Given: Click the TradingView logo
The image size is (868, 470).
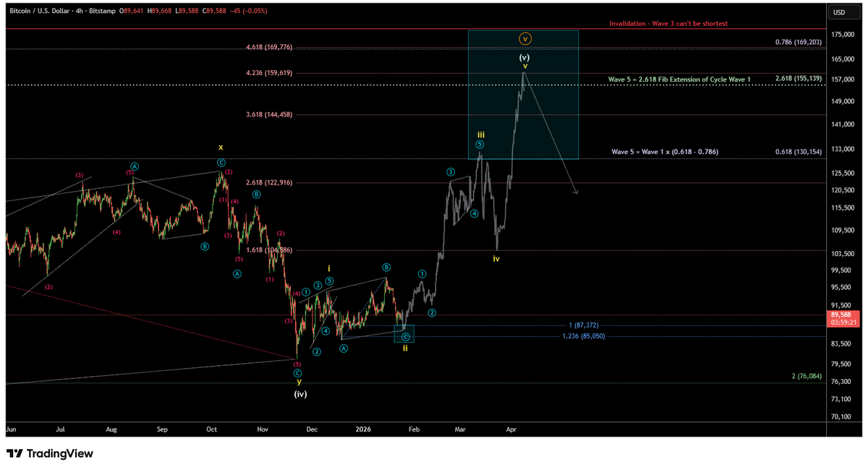Looking at the screenshot, I should (49, 453).
